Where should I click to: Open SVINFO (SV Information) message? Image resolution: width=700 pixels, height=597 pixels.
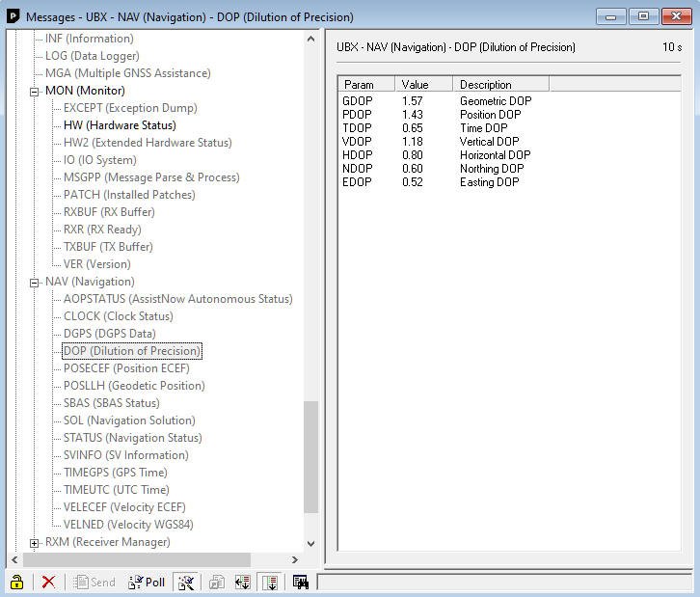(x=125, y=455)
